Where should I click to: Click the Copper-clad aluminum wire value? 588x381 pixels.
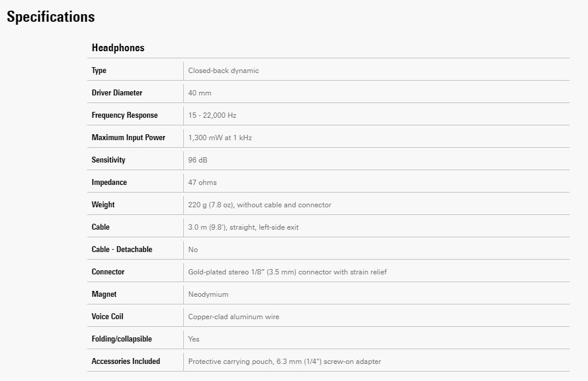233,317
